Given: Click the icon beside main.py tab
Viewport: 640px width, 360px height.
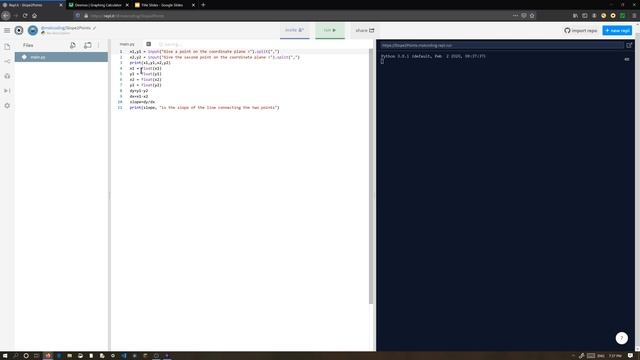Looking at the screenshot, I should [149, 44].
